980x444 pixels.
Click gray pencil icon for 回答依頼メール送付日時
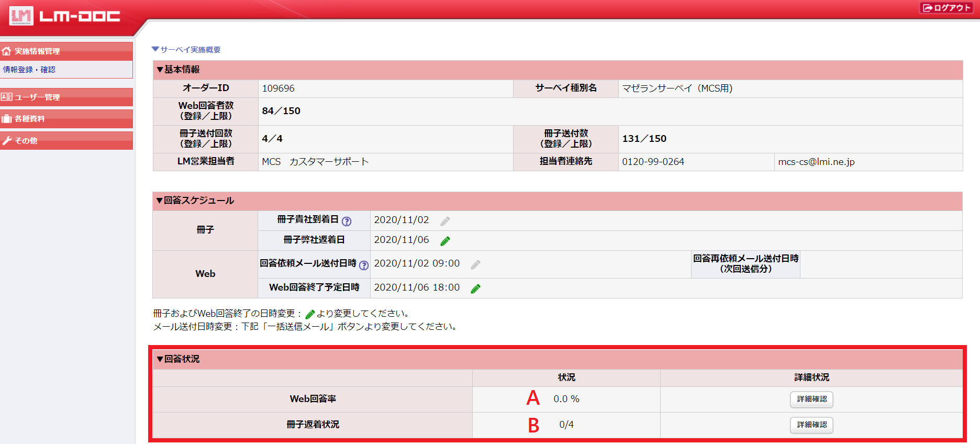point(475,265)
